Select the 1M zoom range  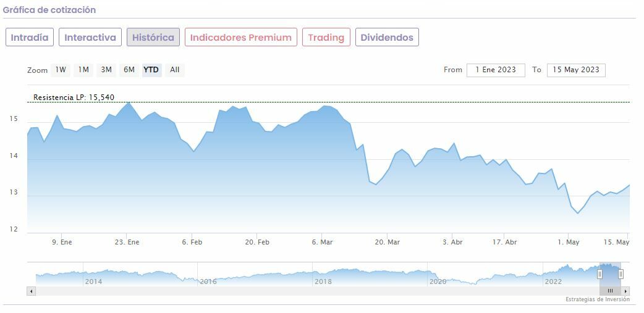click(83, 70)
